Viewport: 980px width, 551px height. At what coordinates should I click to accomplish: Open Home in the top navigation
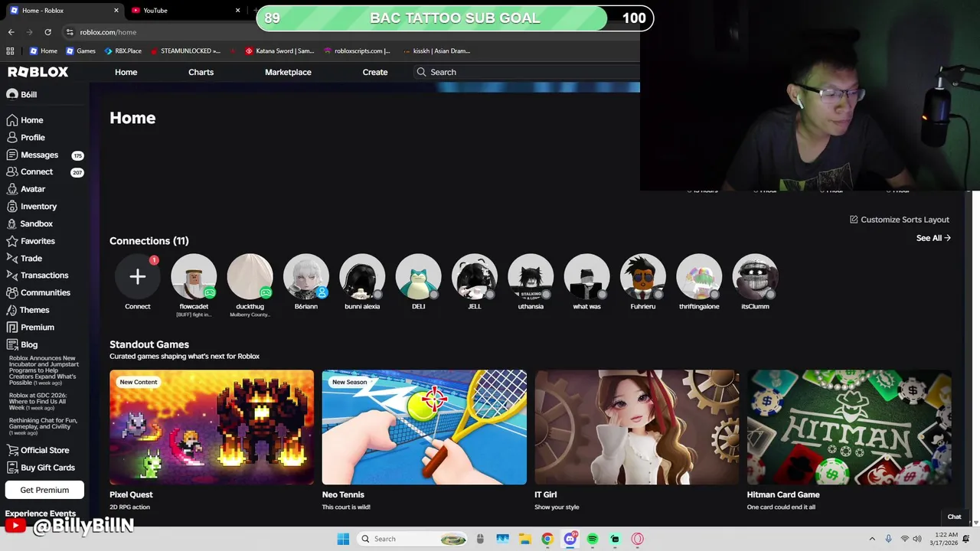(x=126, y=72)
